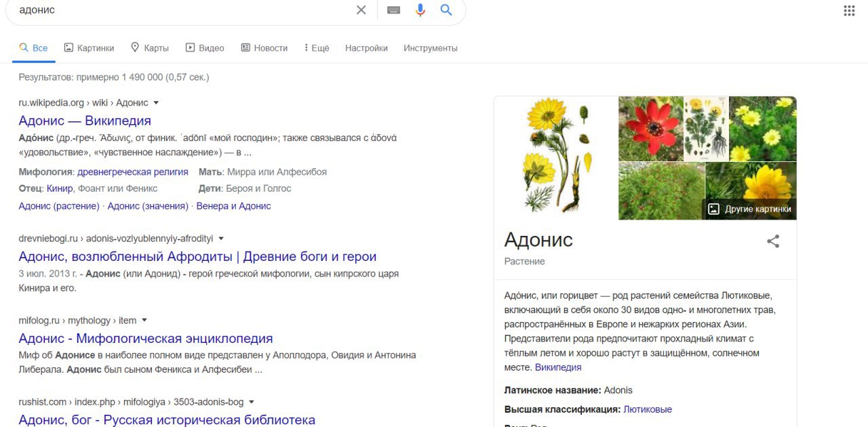Click the Другие картинки button
The width and height of the screenshot is (868, 427).
point(749,209)
